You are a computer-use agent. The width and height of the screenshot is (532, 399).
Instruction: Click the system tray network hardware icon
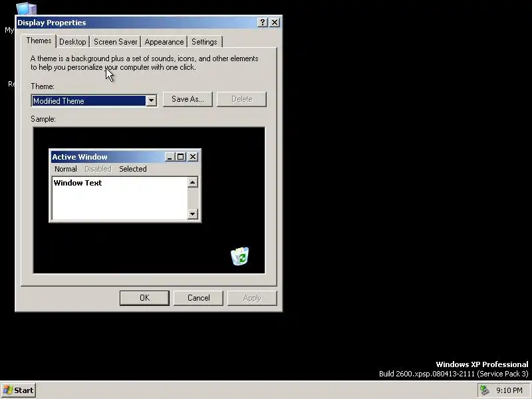pos(484,390)
